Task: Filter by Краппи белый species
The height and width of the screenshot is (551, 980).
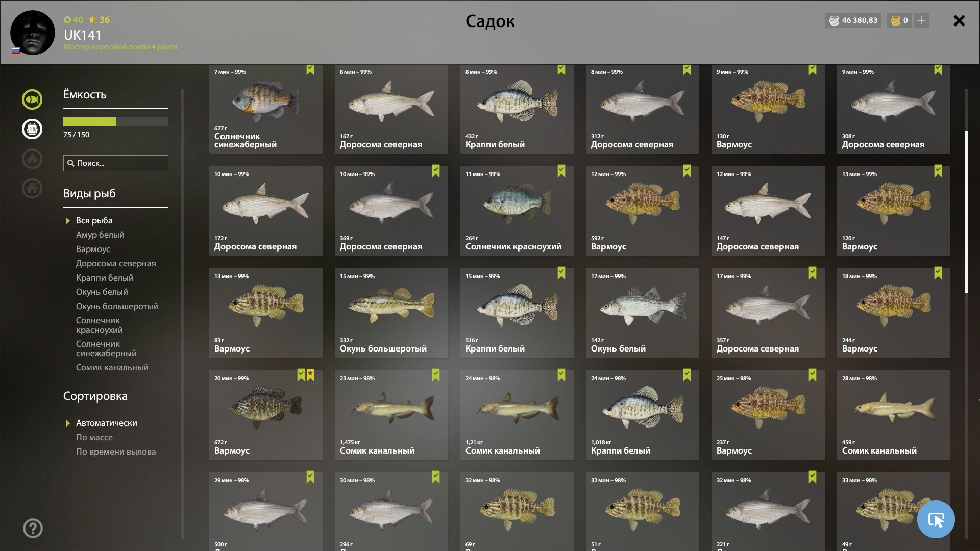Action: (x=105, y=278)
